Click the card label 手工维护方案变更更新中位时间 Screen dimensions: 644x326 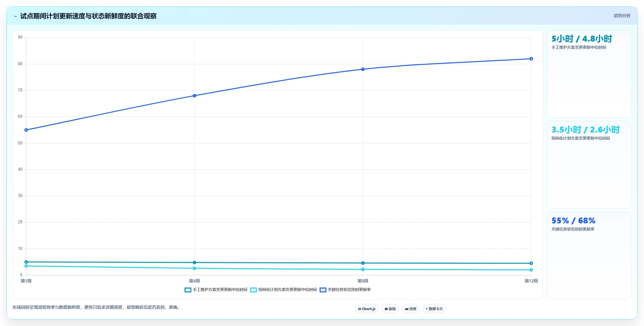pos(579,47)
